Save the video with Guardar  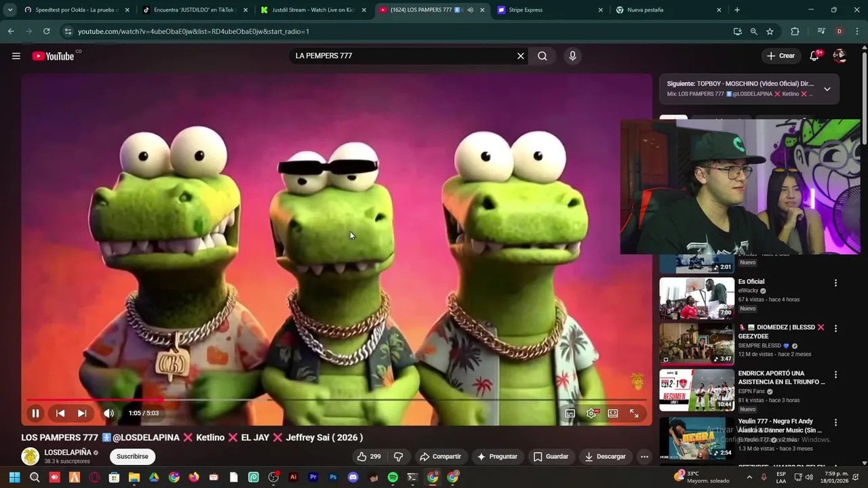[x=551, y=457]
